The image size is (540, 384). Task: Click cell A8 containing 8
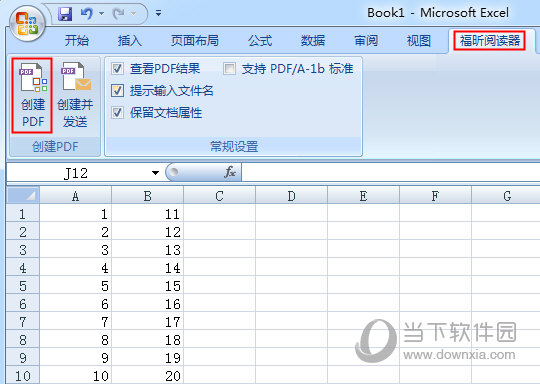click(75, 340)
